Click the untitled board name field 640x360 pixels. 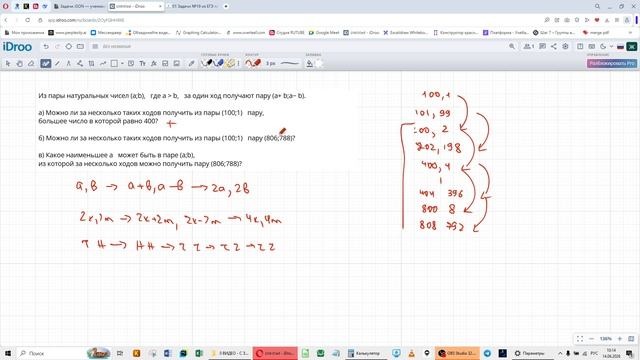point(117,47)
